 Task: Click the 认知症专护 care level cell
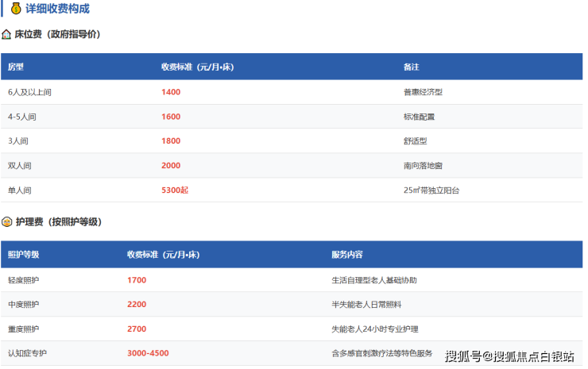tap(27, 353)
